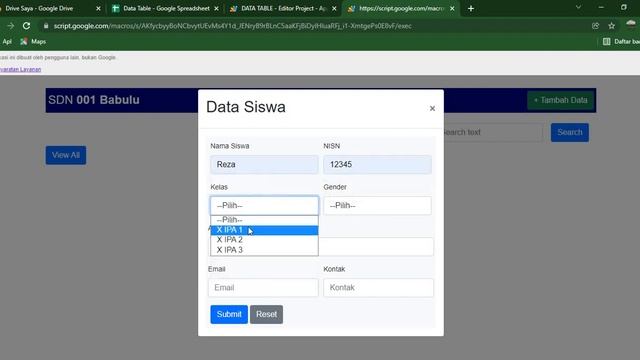This screenshot has height=360, width=640.
Task: Open the Apl apps bookmark
Action: (x=7, y=42)
